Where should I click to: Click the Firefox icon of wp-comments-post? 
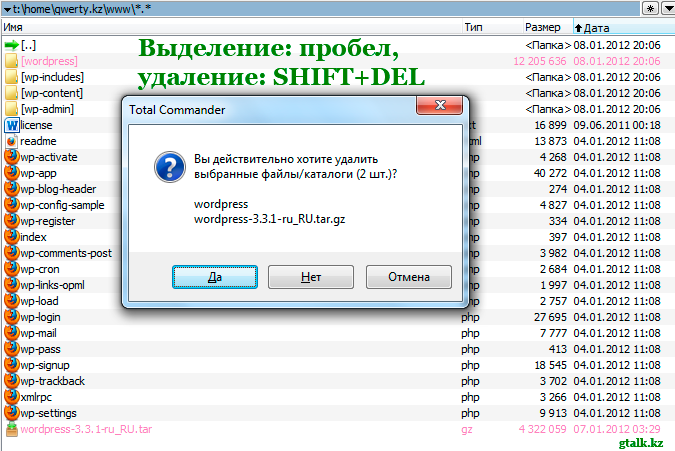coord(12,253)
